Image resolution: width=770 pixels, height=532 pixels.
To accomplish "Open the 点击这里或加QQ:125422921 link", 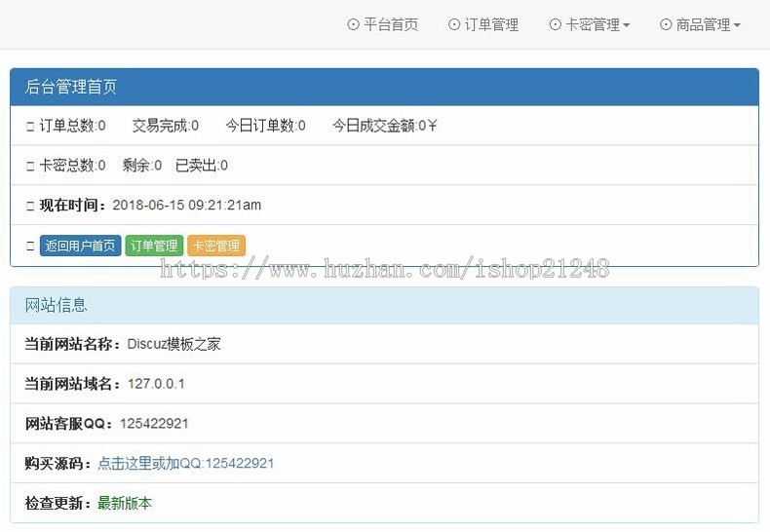I will (185, 463).
